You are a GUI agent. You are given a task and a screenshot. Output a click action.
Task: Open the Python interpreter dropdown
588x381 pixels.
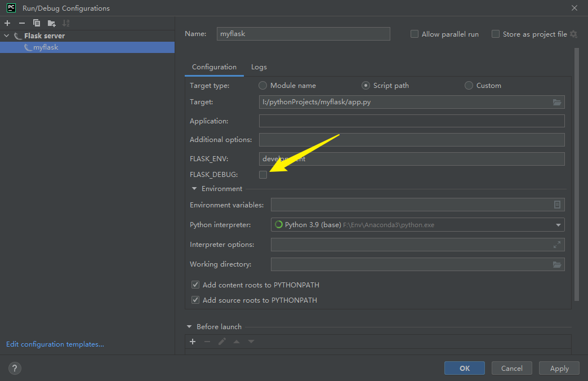558,225
